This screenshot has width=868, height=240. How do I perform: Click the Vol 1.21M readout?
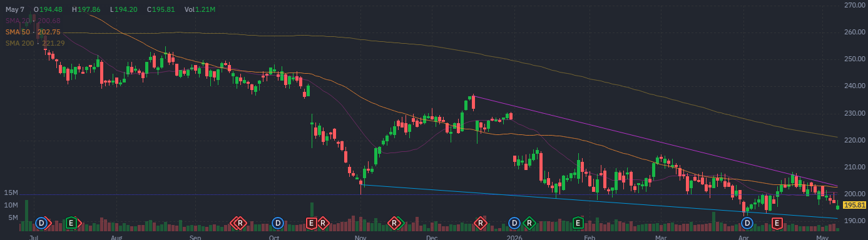click(200, 9)
